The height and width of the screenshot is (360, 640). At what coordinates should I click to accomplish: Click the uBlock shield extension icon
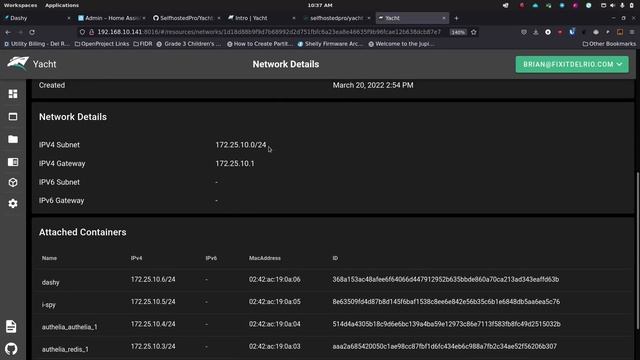coord(572,32)
